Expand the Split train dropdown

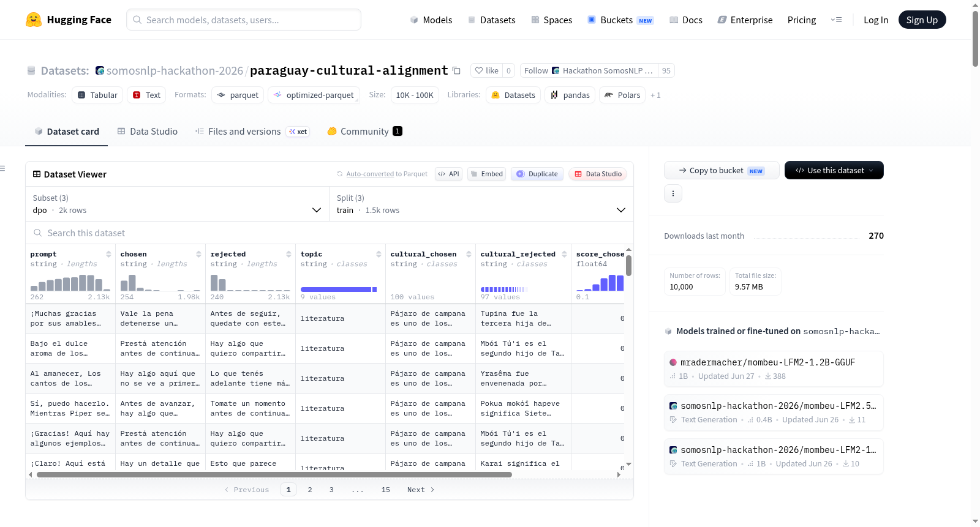click(x=481, y=204)
